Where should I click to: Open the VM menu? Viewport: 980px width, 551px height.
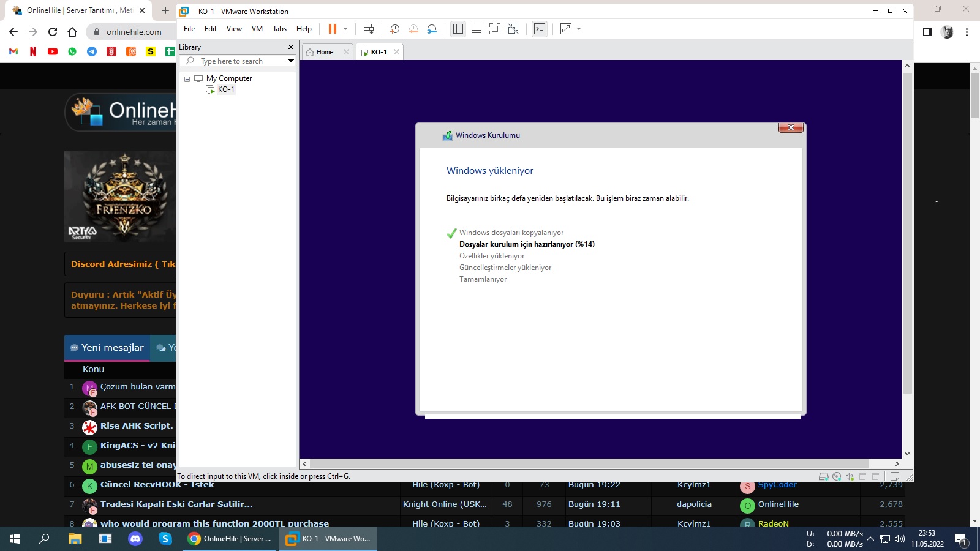(257, 29)
